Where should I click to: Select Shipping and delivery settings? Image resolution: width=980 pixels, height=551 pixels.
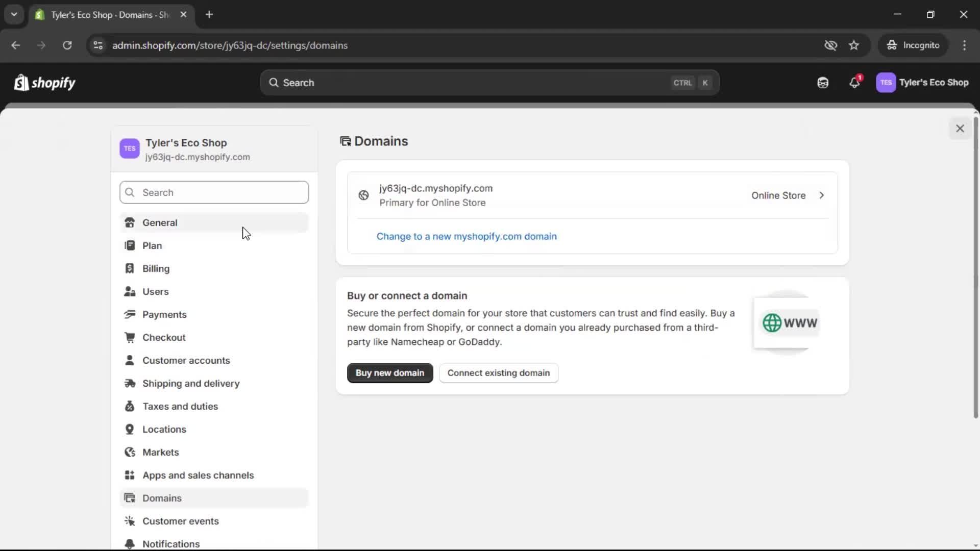(x=191, y=383)
